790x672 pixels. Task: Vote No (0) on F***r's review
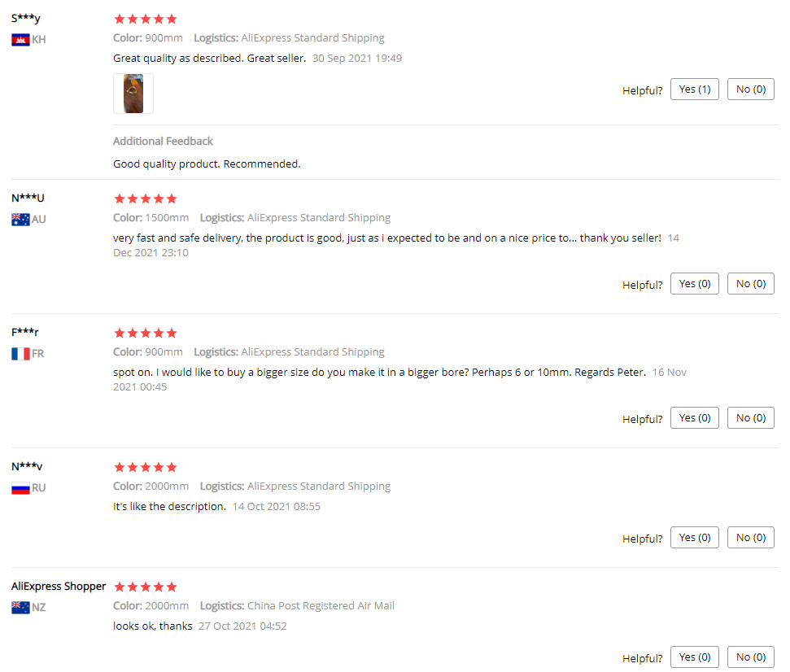pyautogui.click(x=750, y=417)
